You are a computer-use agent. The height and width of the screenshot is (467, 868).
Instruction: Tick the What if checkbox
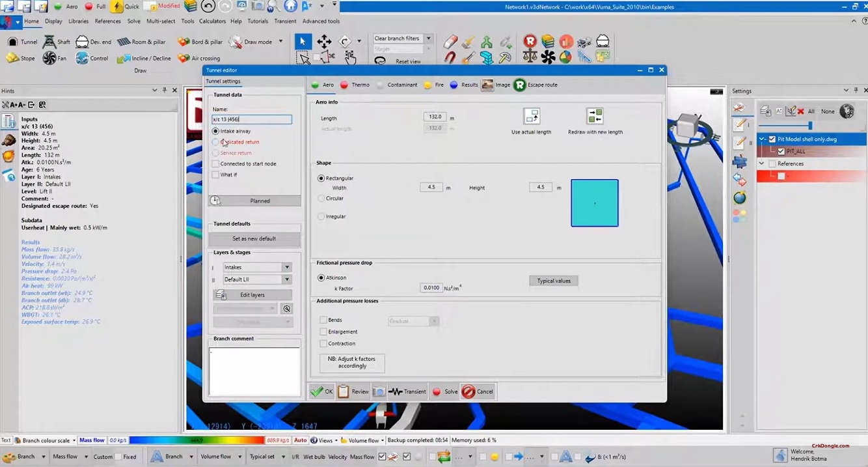(215, 175)
